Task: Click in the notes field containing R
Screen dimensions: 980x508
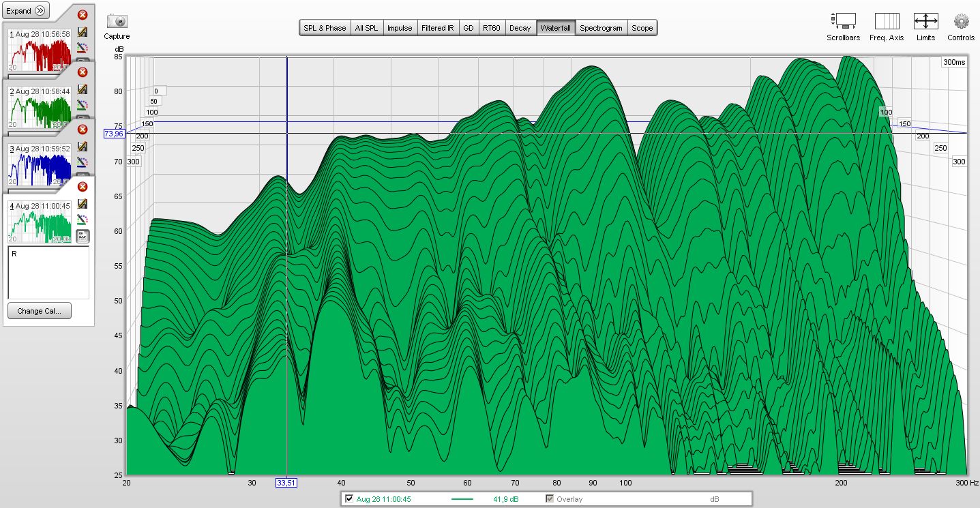Action: (48, 272)
